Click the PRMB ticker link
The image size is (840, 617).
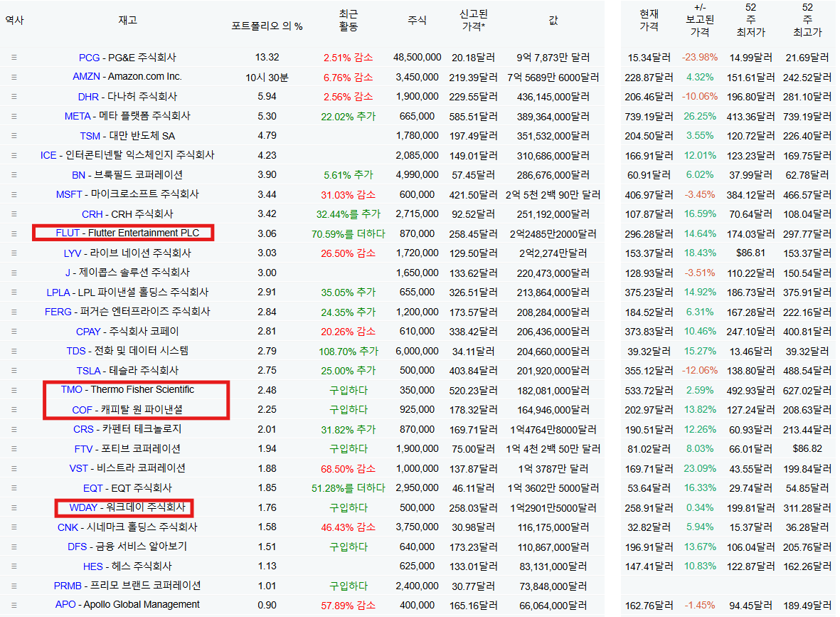pos(68,586)
